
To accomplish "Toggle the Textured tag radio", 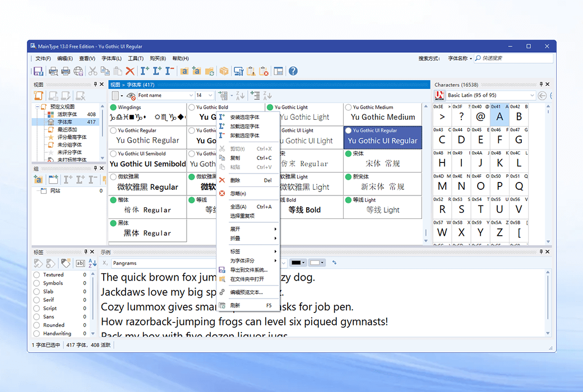I will (x=36, y=275).
